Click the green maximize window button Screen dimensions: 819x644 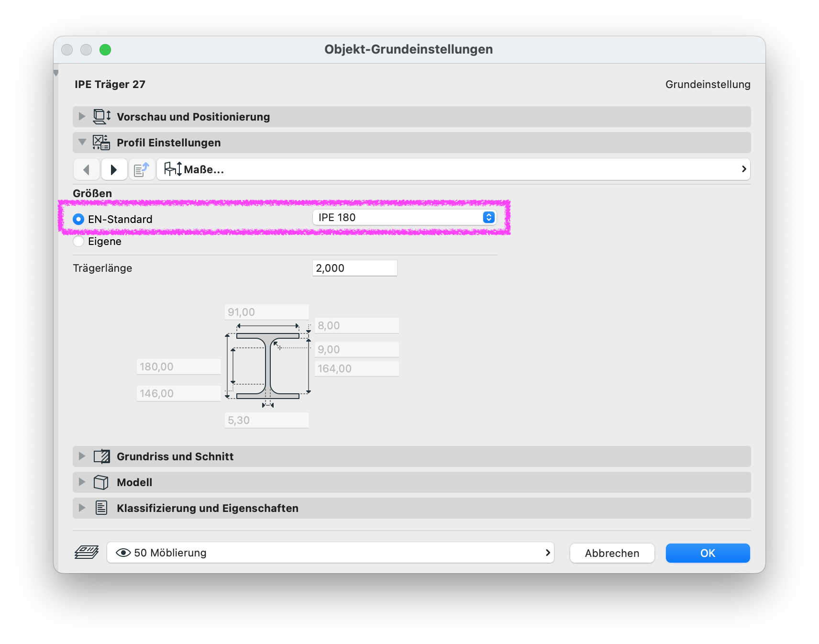pyautogui.click(x=105, y=50)
